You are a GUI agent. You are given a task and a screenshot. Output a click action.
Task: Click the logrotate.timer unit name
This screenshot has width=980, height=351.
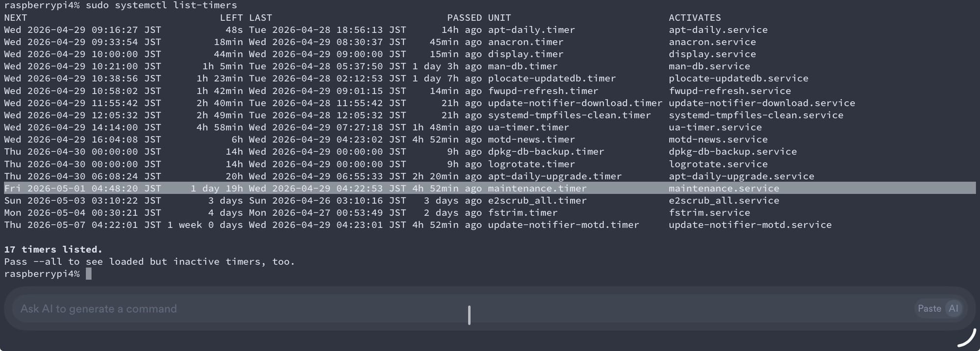coord(531,164)
